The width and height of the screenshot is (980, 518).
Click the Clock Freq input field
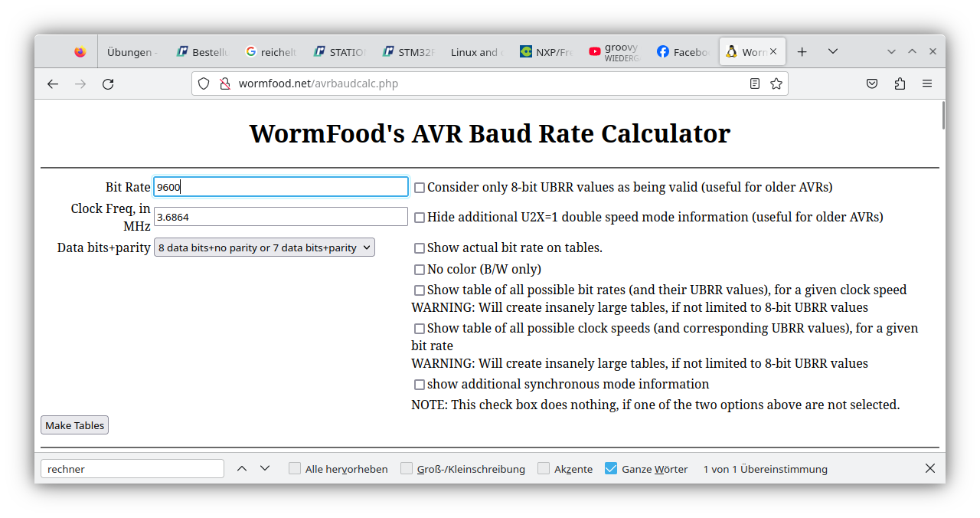(x=280, y=216)
